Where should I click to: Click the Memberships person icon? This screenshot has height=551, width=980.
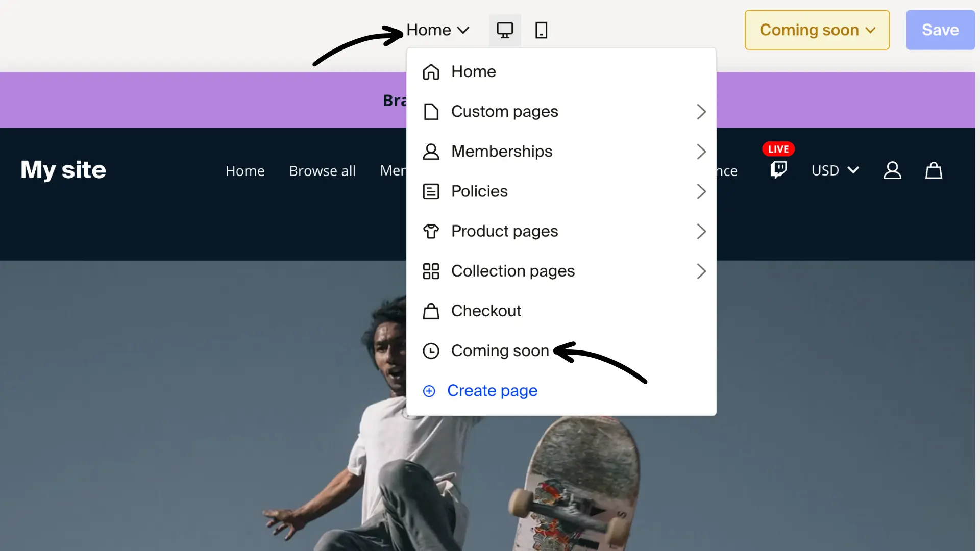[431, 152]
